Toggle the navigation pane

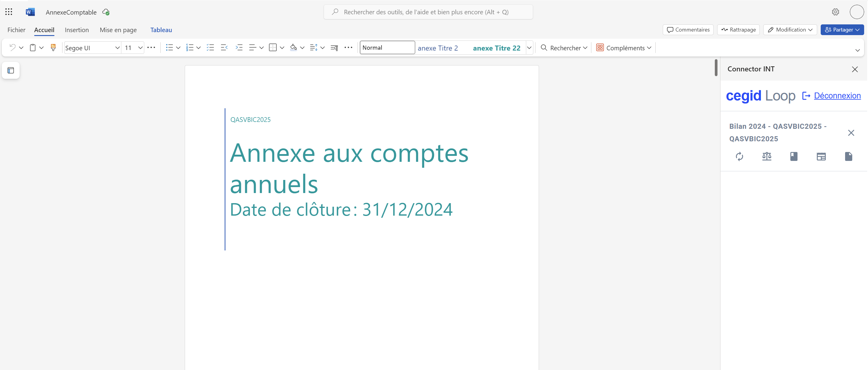pyautogui.click(x=11, y=70)
